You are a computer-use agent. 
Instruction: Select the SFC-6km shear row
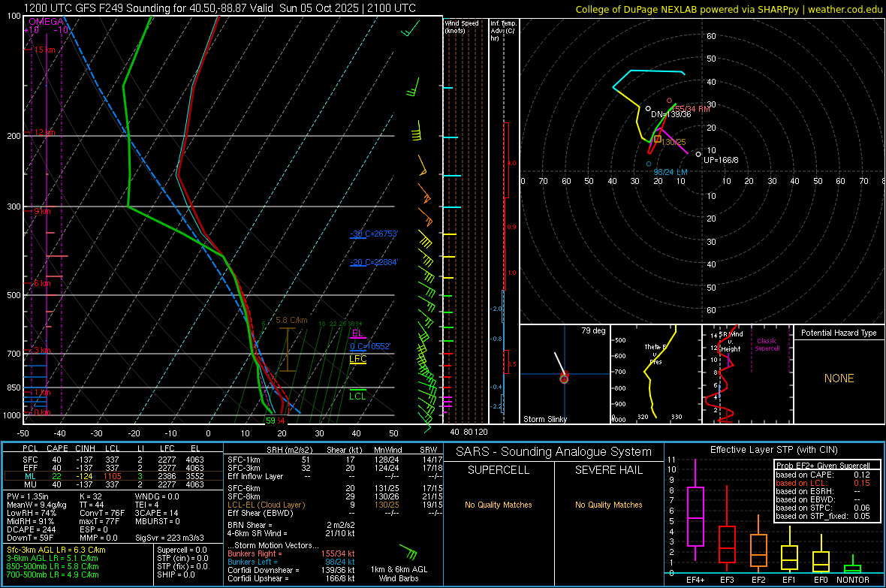pyautogui.click(x=335, y=488)
